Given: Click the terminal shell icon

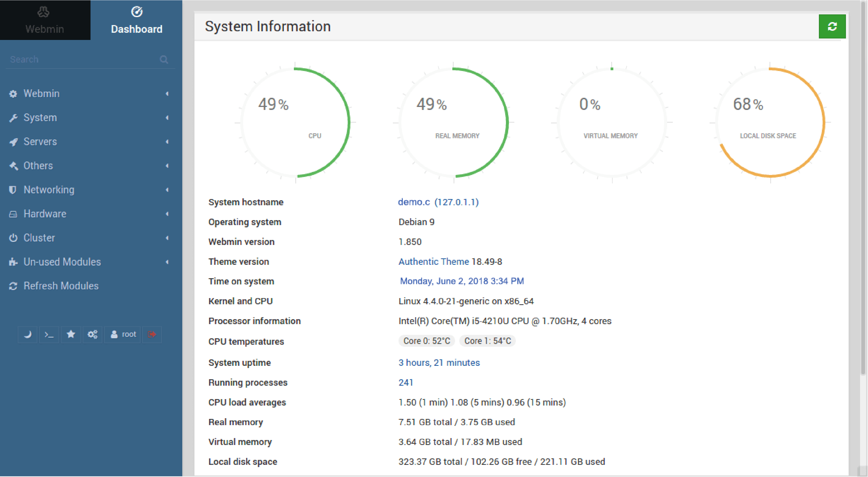Looking at the screenshot, I should coord(49,334).
